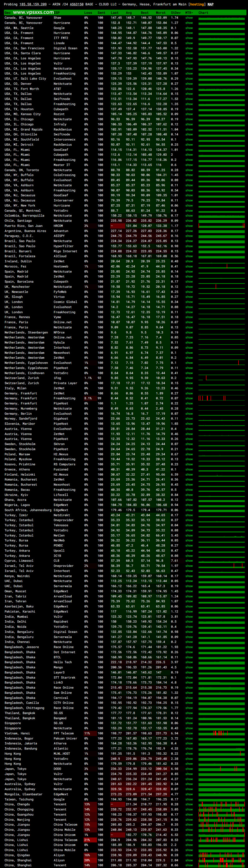Show MTR for Argentina, Buenos Aires
Image resolution: width=248 pixels, height=868 pixels.
[x=189, y=231]
